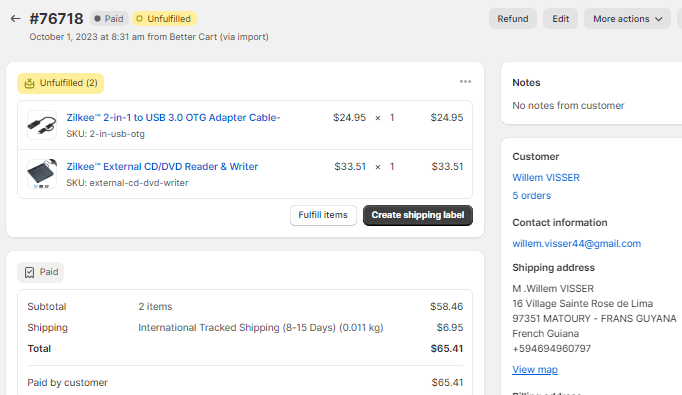Click the Fulfill items button
This screenshot has height=395, width=682.
point(323,215)
